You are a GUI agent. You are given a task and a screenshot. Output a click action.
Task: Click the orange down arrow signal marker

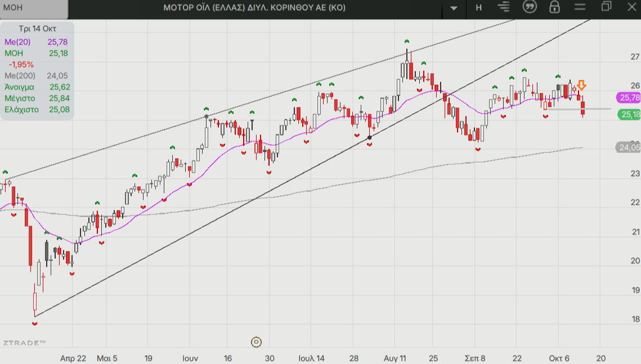[x=582, y=86]
